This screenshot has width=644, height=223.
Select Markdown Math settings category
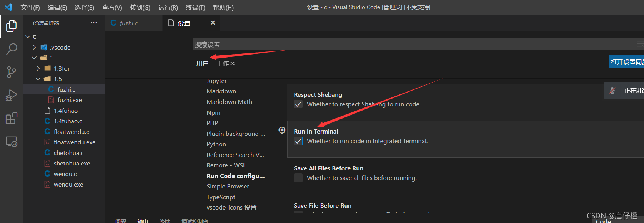[230, 102]
